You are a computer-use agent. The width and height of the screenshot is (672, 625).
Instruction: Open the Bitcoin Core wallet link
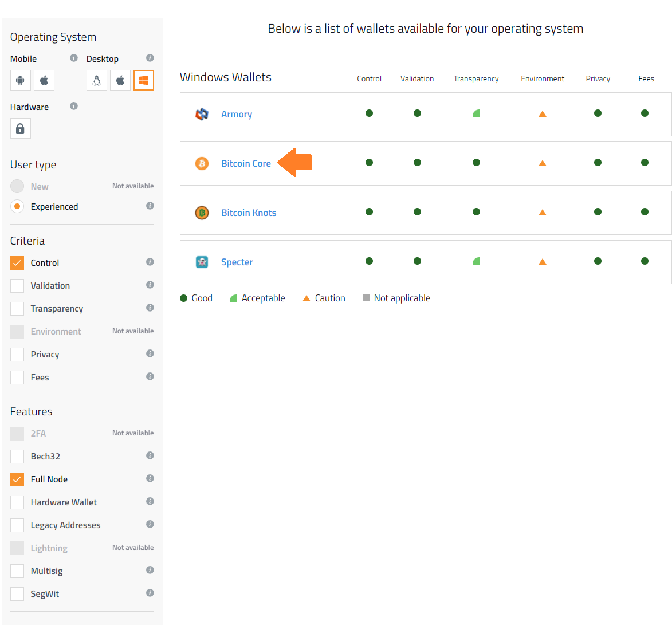[x=246, y=163]
